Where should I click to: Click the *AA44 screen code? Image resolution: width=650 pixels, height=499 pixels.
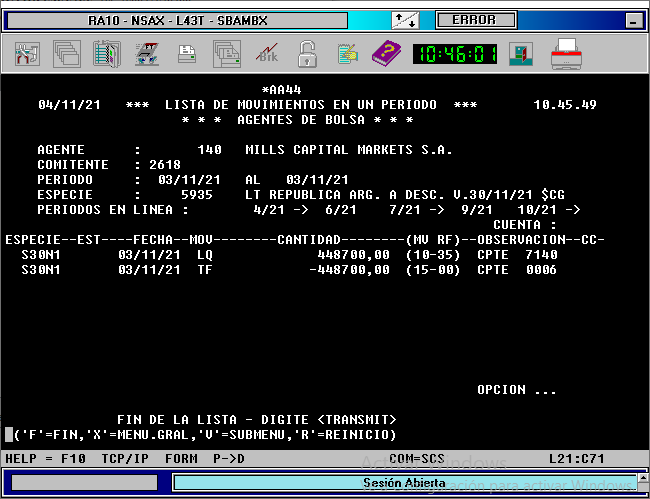[281, 90]
